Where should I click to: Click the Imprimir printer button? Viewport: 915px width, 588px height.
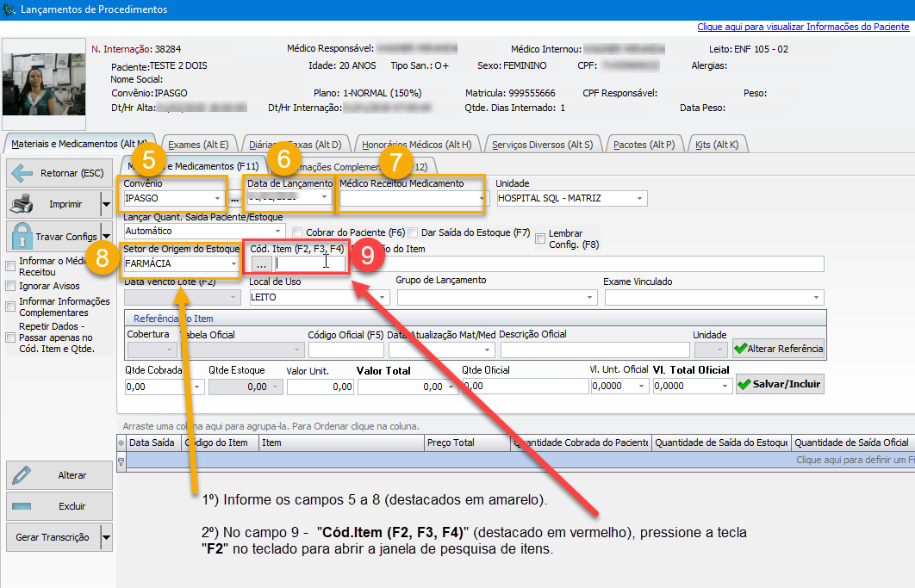click(x=53, y=204)
